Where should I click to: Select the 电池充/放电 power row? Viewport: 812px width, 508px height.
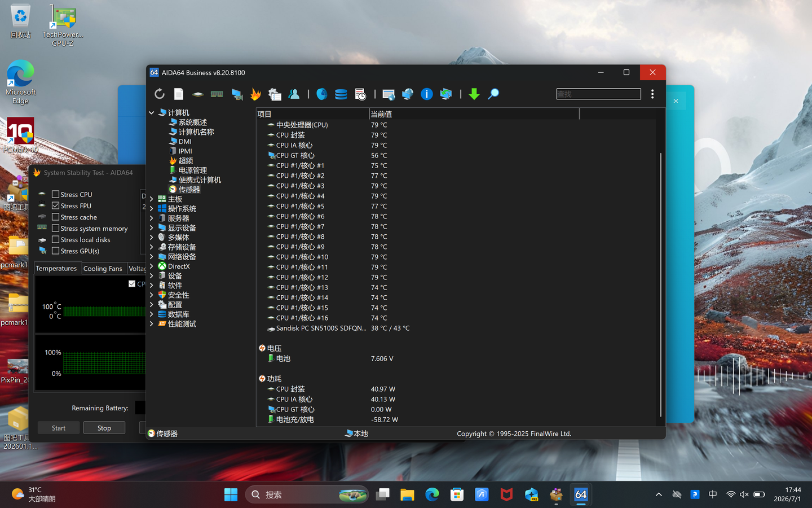click(456, 419)
